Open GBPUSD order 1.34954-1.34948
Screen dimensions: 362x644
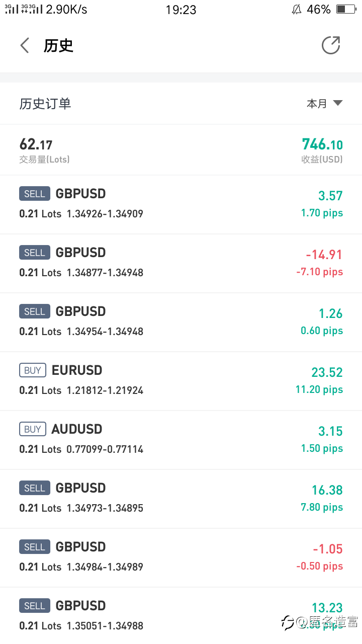coord(181,323)
